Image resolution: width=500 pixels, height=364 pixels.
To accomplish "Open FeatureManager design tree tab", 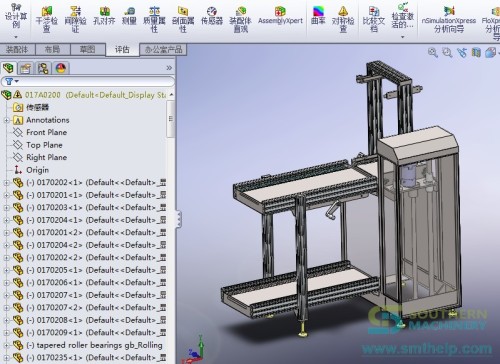I will [x=8, y=68].
